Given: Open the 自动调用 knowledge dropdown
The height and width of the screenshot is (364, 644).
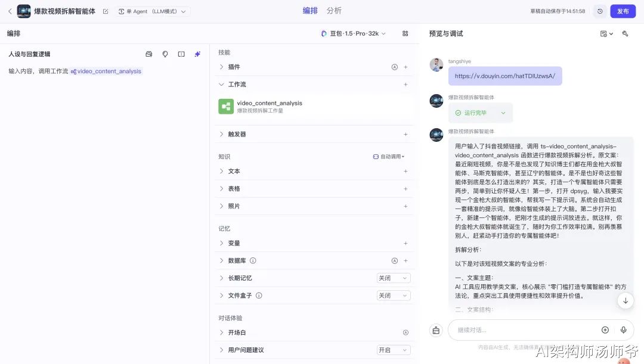Looking at the screenshot, I should coord(389,157).
